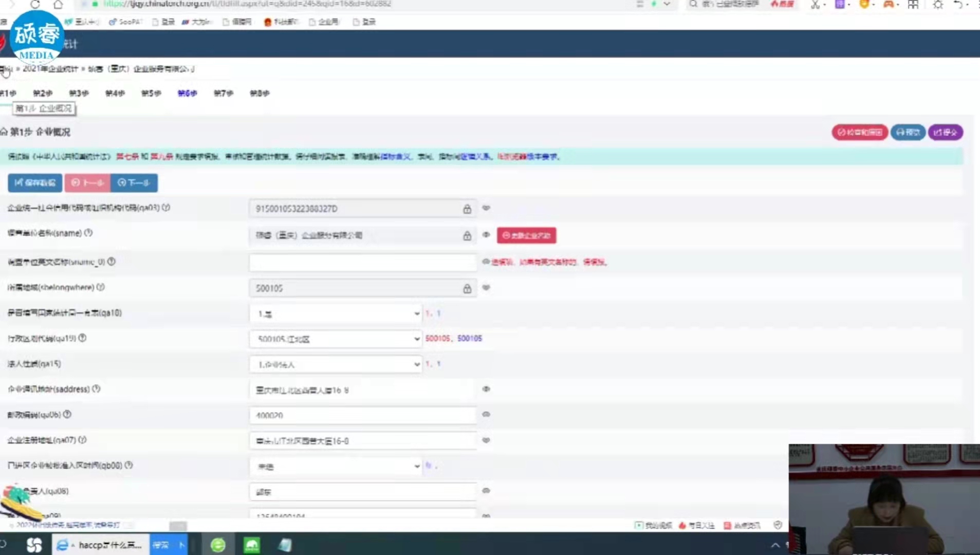Toggle the eye icon next to credit code field
This screenshot has width=980, height=555.
(486, 208)
